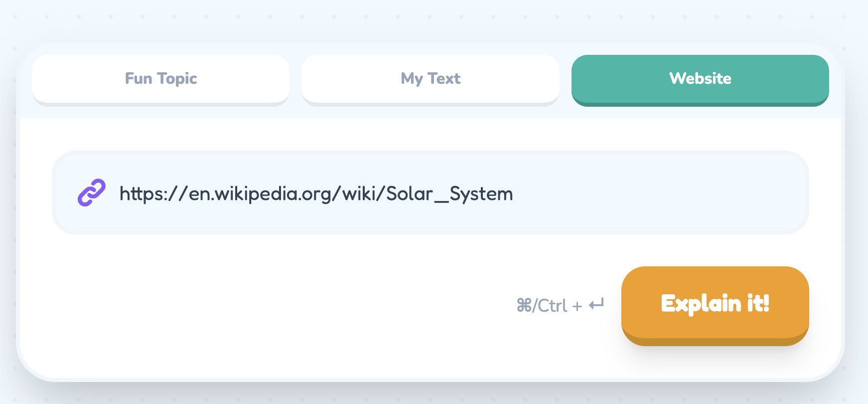Click the link icon beside the URL
The image size is (868, 404).
(x=92, y=193)
